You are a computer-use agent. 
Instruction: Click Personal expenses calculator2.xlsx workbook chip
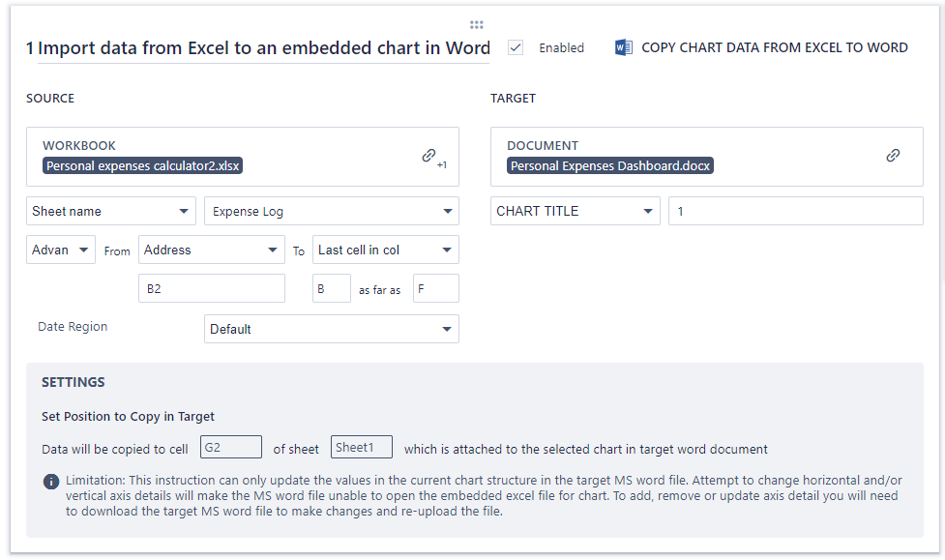(143, 165)
